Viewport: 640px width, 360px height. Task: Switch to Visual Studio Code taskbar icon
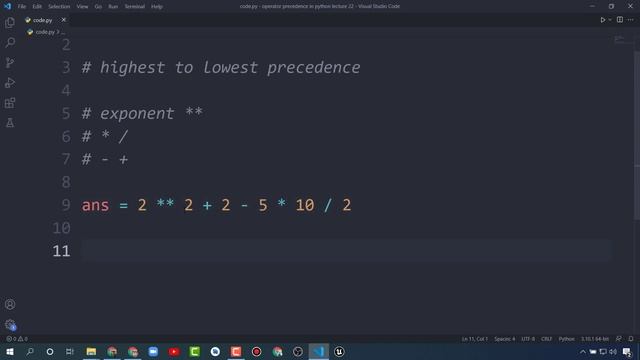318,351
